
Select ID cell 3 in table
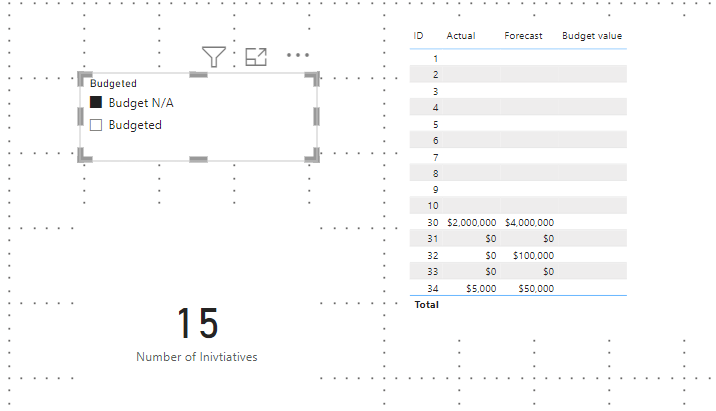click(436, 91)
